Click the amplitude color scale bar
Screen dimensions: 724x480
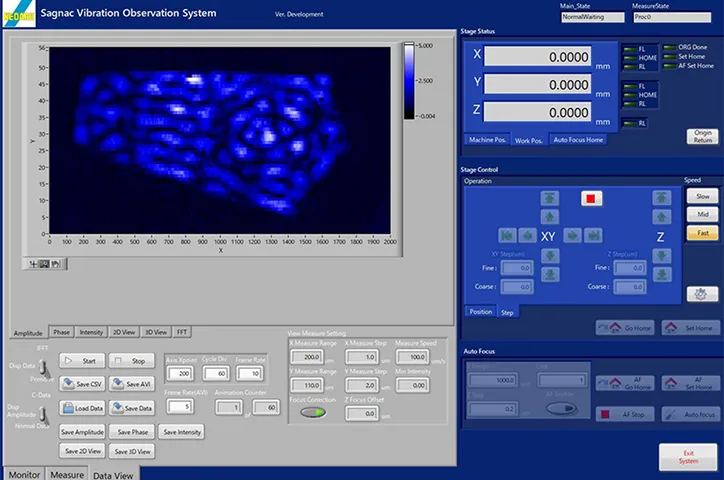407,82
